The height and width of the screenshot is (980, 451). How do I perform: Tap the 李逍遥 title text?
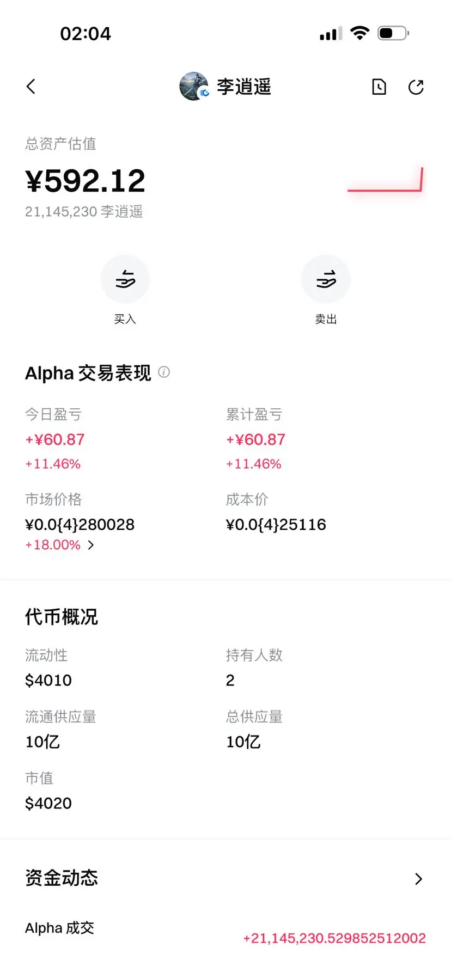pos(244,87)
